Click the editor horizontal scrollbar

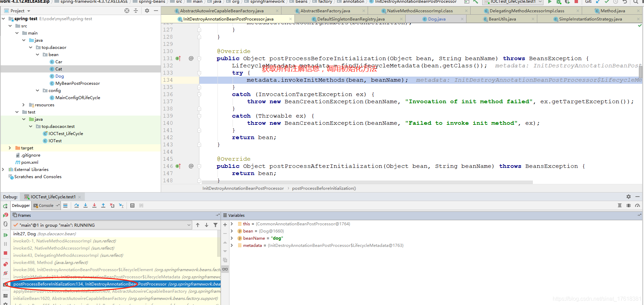pyautogui.click(x=367, y=182)
